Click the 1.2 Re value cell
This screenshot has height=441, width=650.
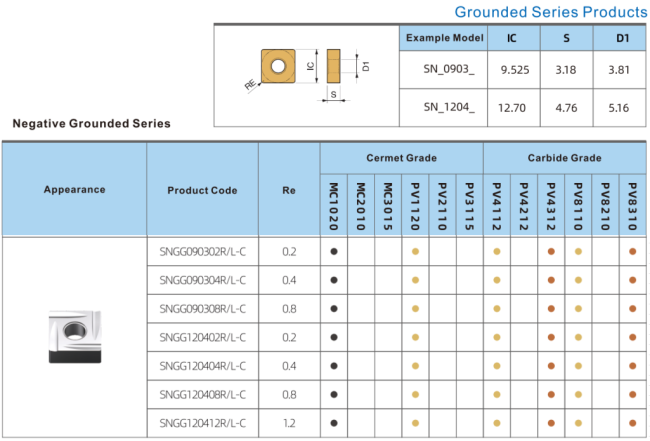coord(289,423)
